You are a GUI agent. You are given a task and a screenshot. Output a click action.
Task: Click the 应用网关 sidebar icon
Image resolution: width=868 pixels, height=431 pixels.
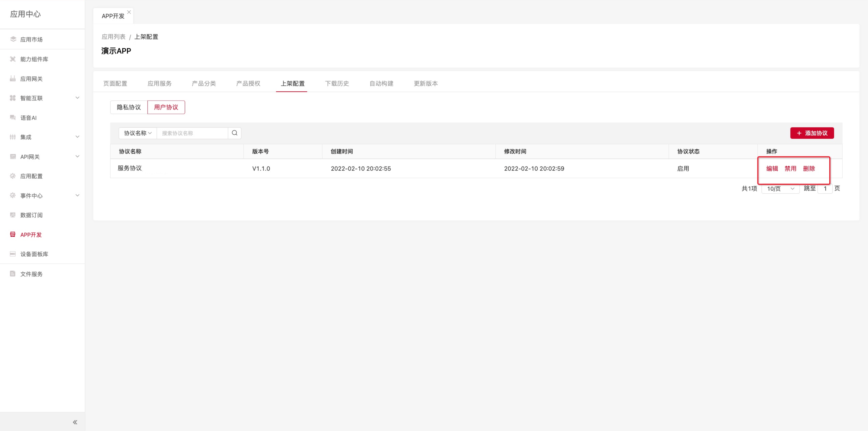pos(13,78)
